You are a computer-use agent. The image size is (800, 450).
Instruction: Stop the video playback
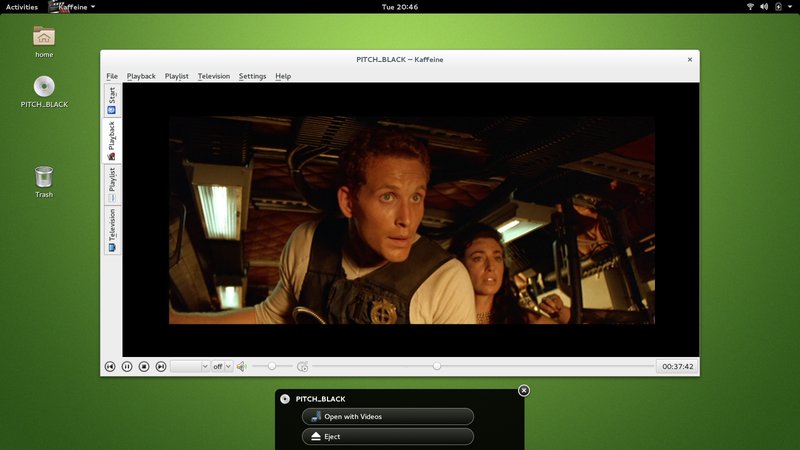tap(144, 366)
